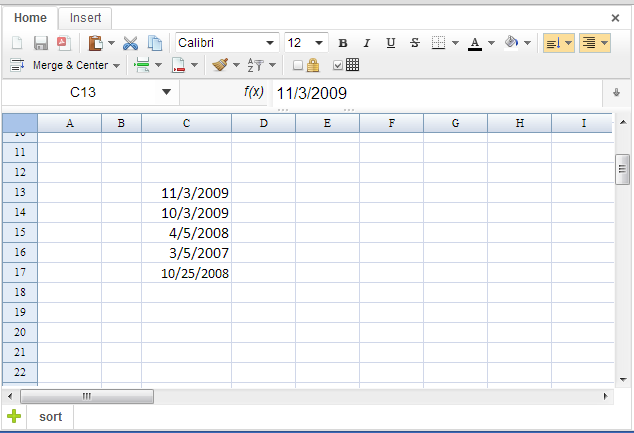The image size is (634, 433).
Task: Toggle wrap text icon
Action: (17, 65)
